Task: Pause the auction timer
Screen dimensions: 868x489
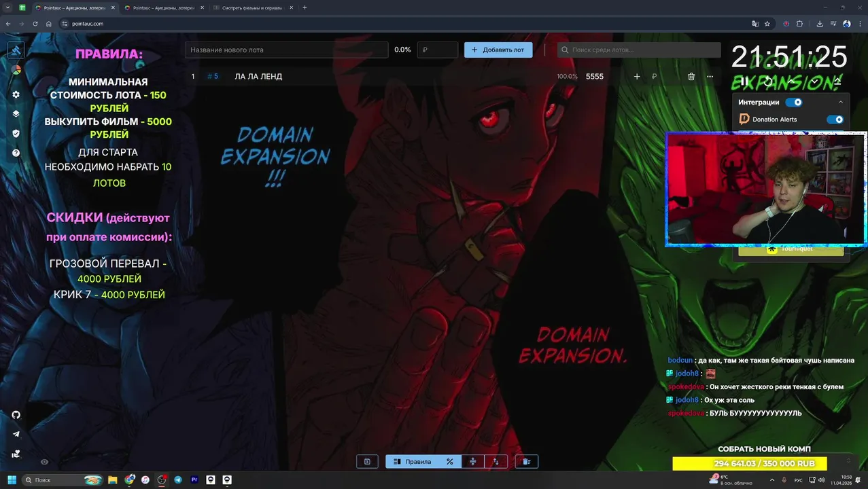Action: click(x=744, y=81)
